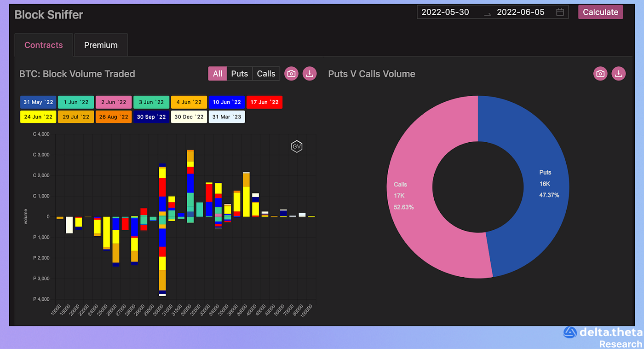Click the 'C 4,000' axis label
Image resolution: width=644 pixels, height=349 pixels.
[41, 134]
